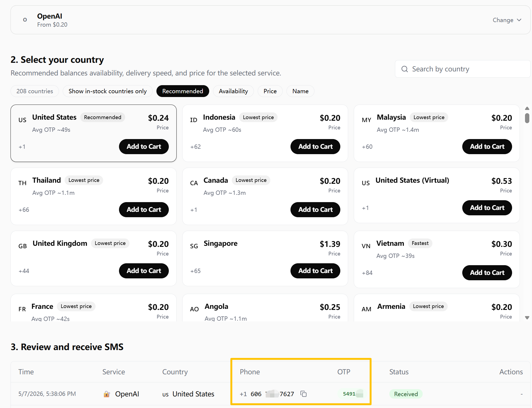Click the OpenAI service card title

click(x=50, y=16)
